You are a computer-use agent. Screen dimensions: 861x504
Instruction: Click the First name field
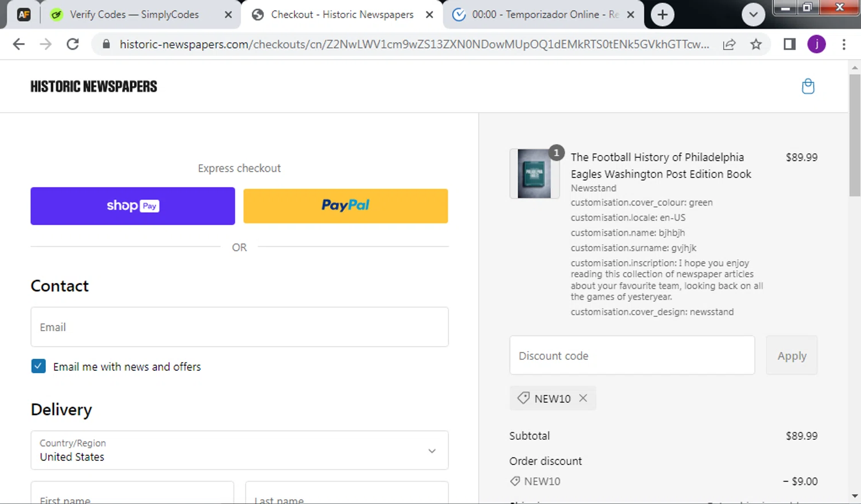click(x=132, y=494)
